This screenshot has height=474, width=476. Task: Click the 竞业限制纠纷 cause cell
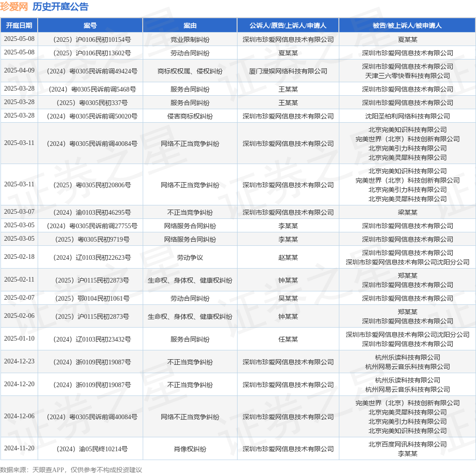click(x=190, y=39)
